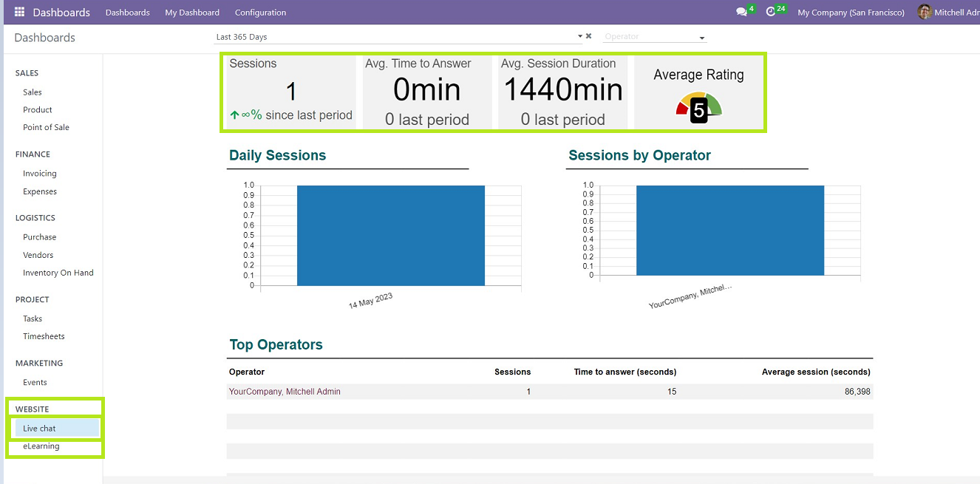Open the Inventory On Hand dashboard
This screenshot has height=484, width=980.
[58, 273]
